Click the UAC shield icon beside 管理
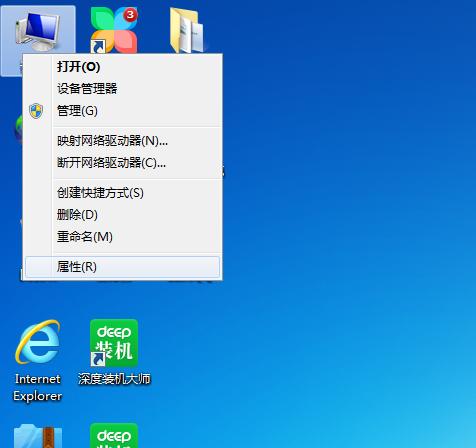Image resolution: width=476 pixels, height=448 pixels. click(x=36, y=111)
